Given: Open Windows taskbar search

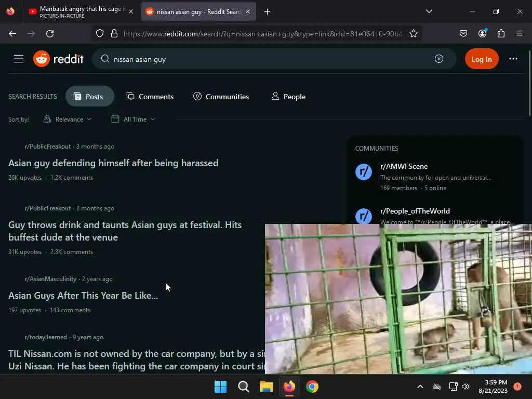Looking at the screenshot, I should click(x=243, y=387).
